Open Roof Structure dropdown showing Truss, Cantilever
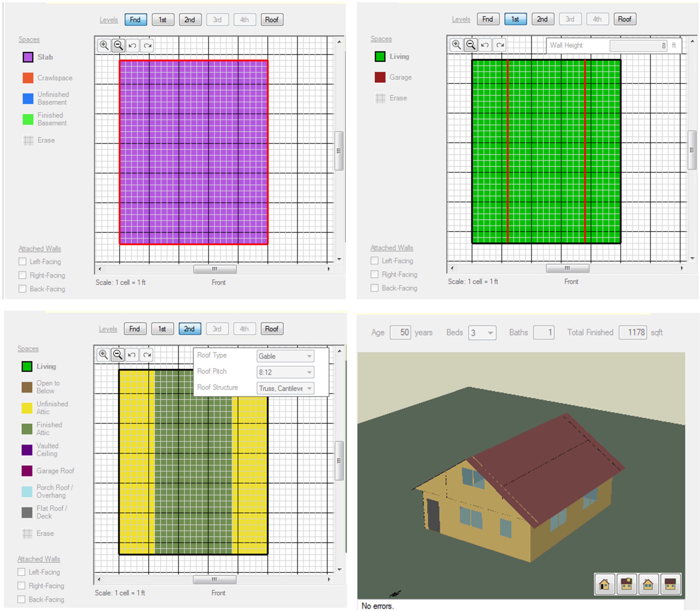Image resolution: width=700 pixels, height=612 pixels. pyautogui.click(x=285, y=388)
